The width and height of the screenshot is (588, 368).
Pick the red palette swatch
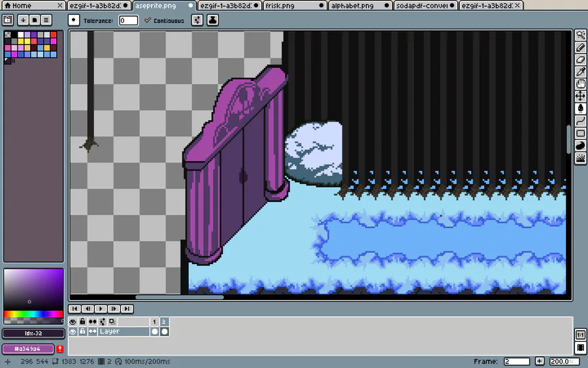tap(54, 35)
